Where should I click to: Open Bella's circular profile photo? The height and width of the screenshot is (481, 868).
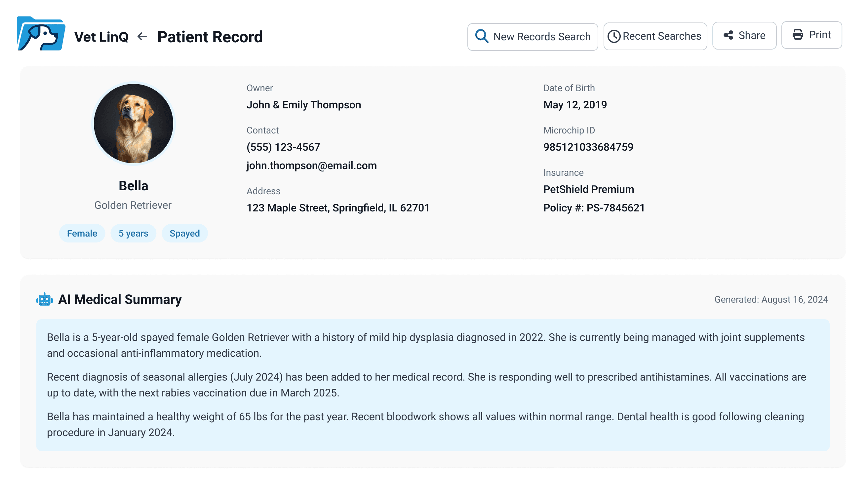click(x=133, y=123)
